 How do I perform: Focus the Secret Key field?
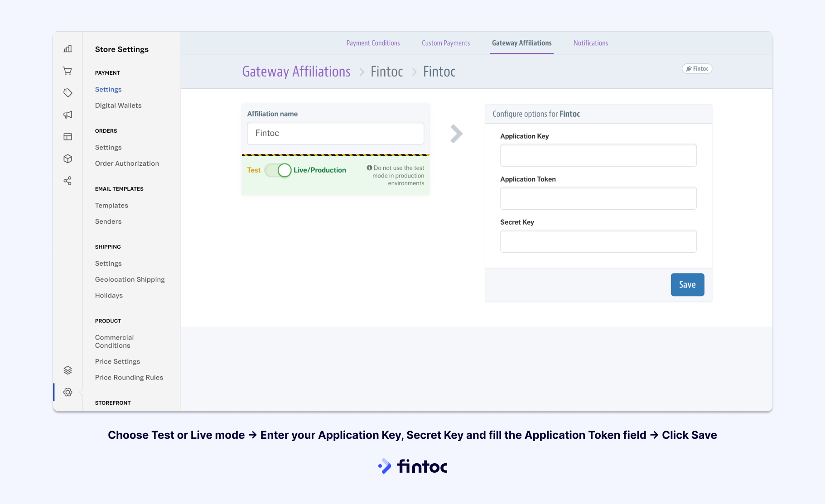[x=598, y=241]
